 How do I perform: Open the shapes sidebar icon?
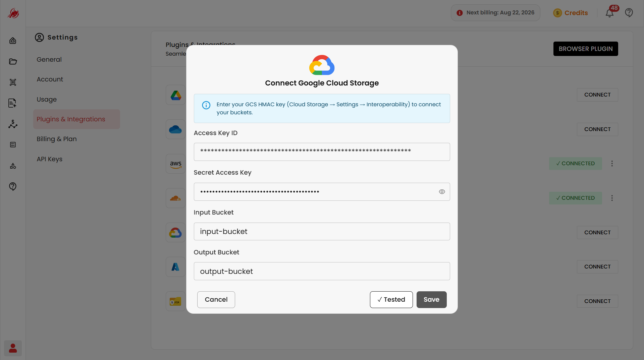[13, 166]
